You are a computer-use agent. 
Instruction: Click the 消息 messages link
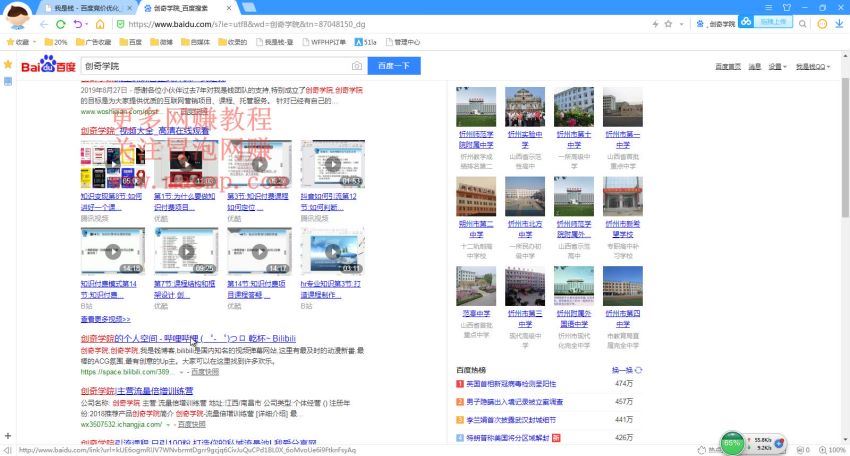tap(755, 67)
